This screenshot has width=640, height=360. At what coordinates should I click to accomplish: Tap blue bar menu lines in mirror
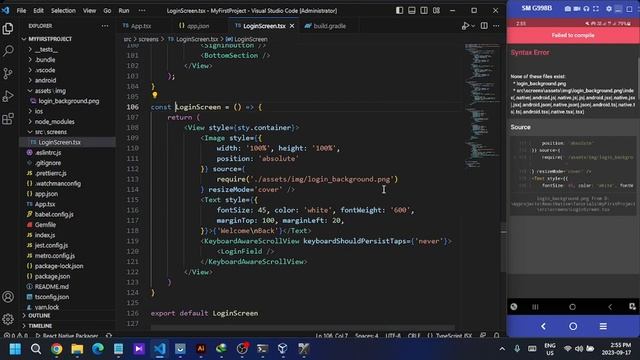click(603, 326)
